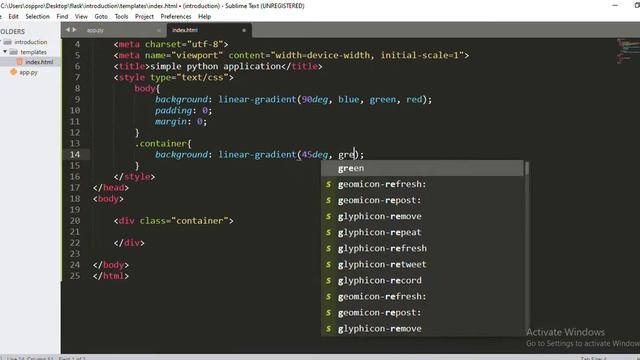Viewport: 640px width, 360px height.
Task: Click the app.py file icon
Action: 13,72
